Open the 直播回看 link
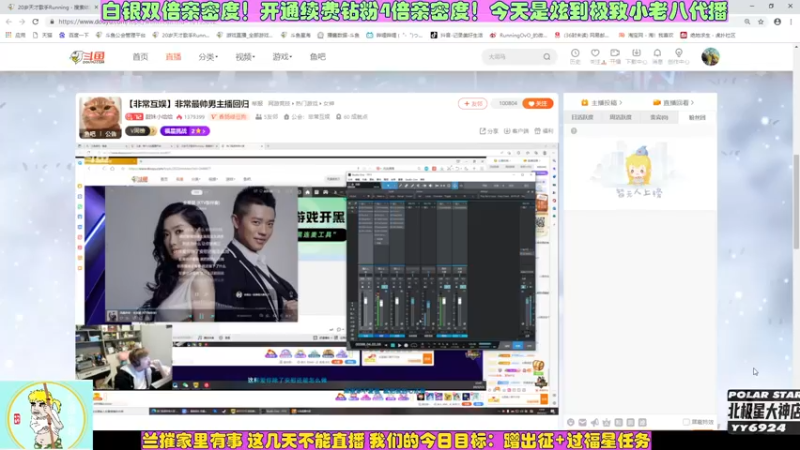 click(673, 103)
